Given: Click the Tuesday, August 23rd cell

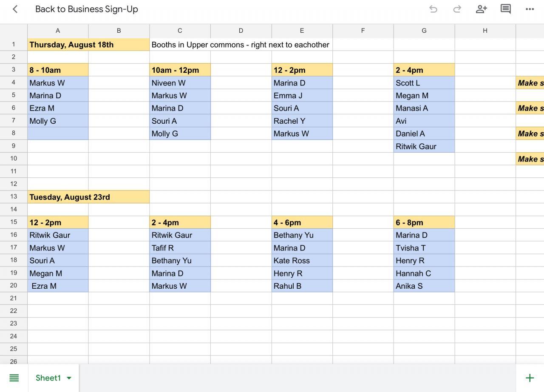Looking at the screenshot, I should (88, 197).
